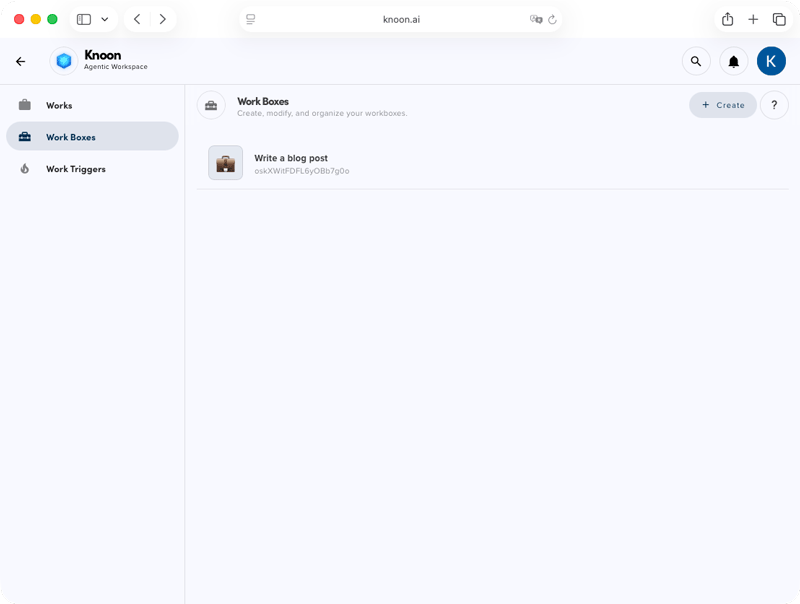The height and width of the screenshot is (604, 800).
Task: Click the back arrow beside the logo
Action: 20,61
